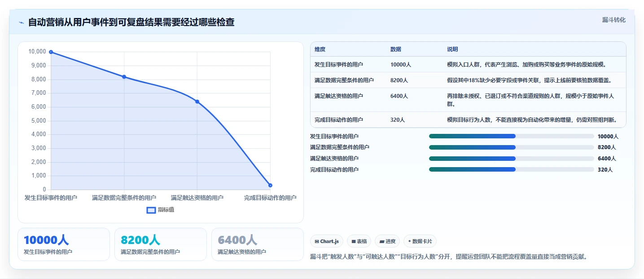
Task: Click the legend color box for 指标值
Action: click(151, 210)
